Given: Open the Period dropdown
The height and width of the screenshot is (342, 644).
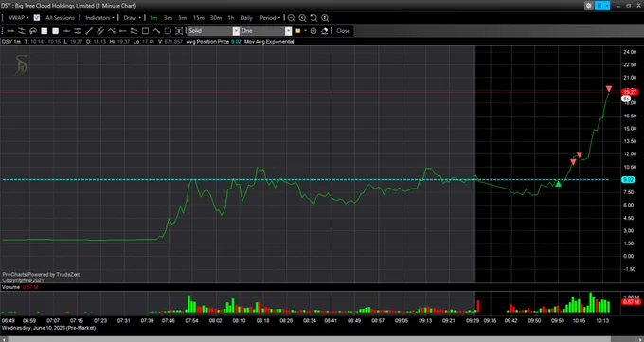Looking at the screenshot, I should tap(270, 18).
